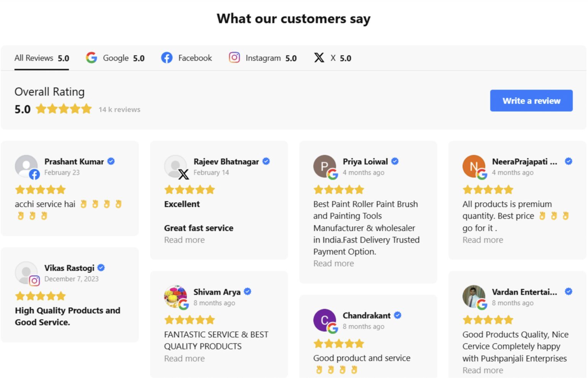Click Read more on Vardan Entertai's review

(x=483, y=370)
